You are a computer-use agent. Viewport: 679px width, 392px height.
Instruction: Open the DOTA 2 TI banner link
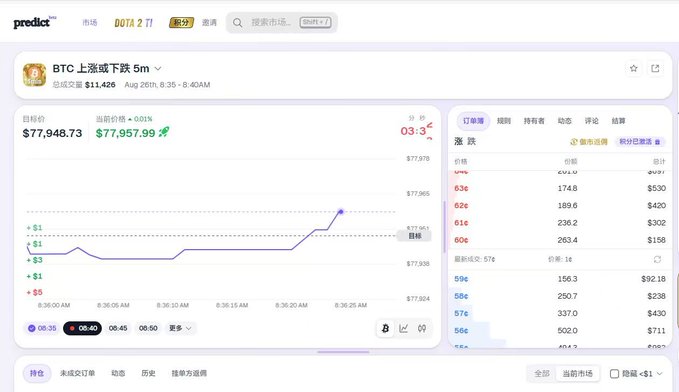(x=133, y=23)
